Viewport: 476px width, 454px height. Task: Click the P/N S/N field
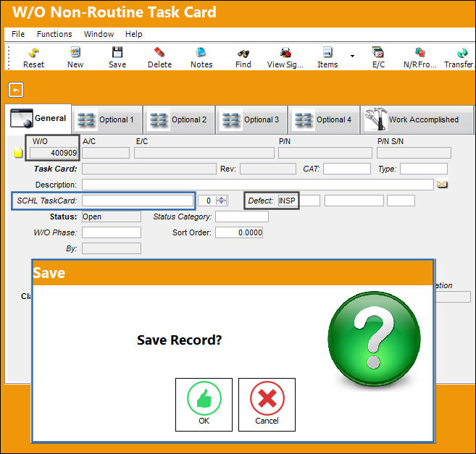pos(414,153)
